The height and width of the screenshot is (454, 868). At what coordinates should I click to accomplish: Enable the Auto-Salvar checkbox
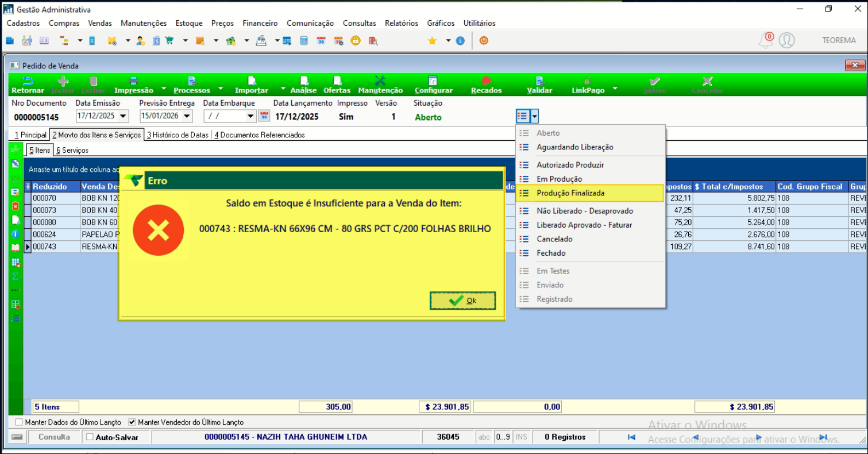(90, 437)
